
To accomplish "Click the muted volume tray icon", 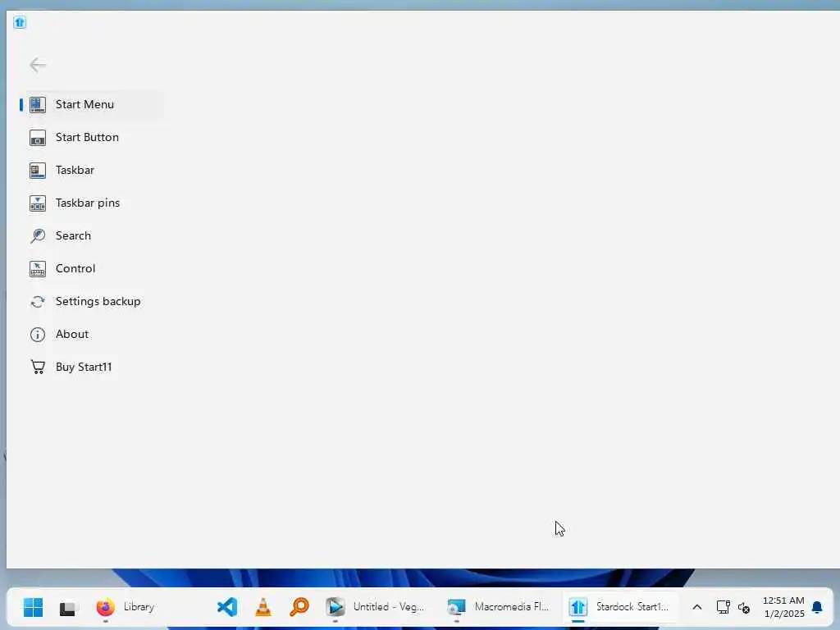I will click(743, 607).
